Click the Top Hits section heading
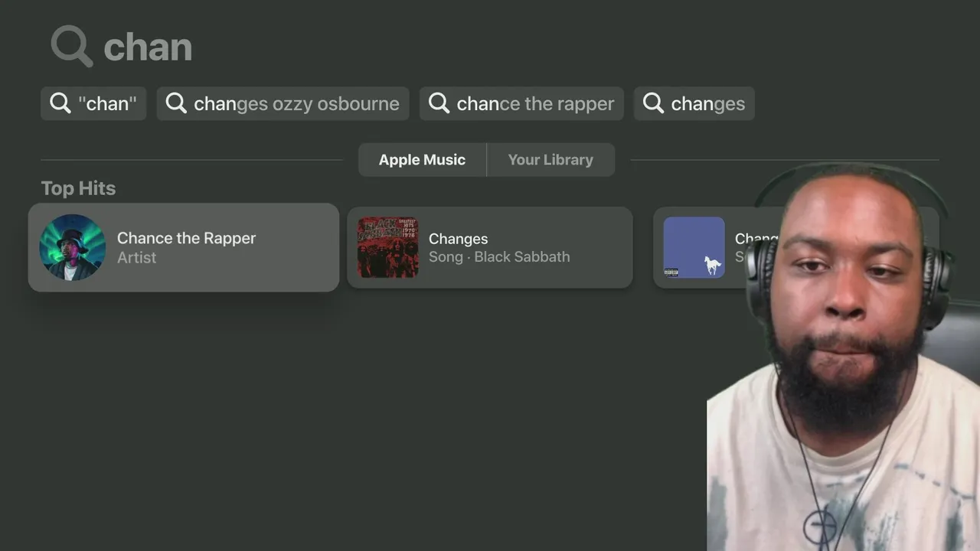This screenshot has width=980, height=551. pyautogui.click(x=78, y=188)
